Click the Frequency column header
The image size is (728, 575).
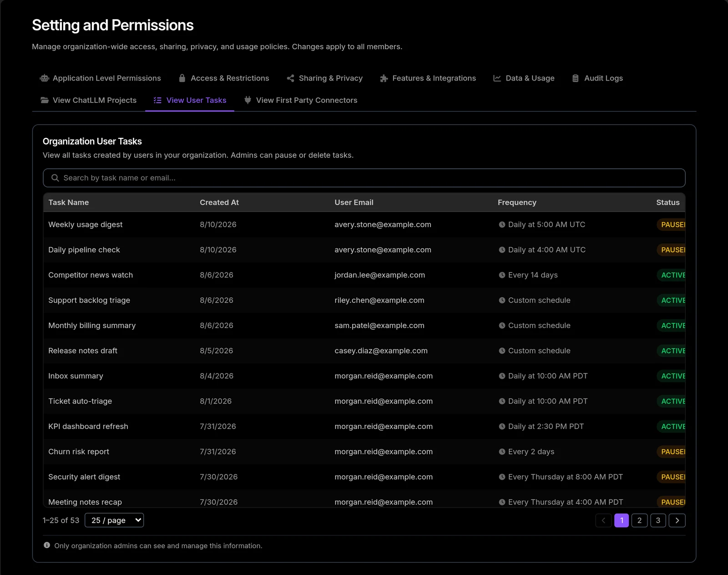click(x=517, y=202)
